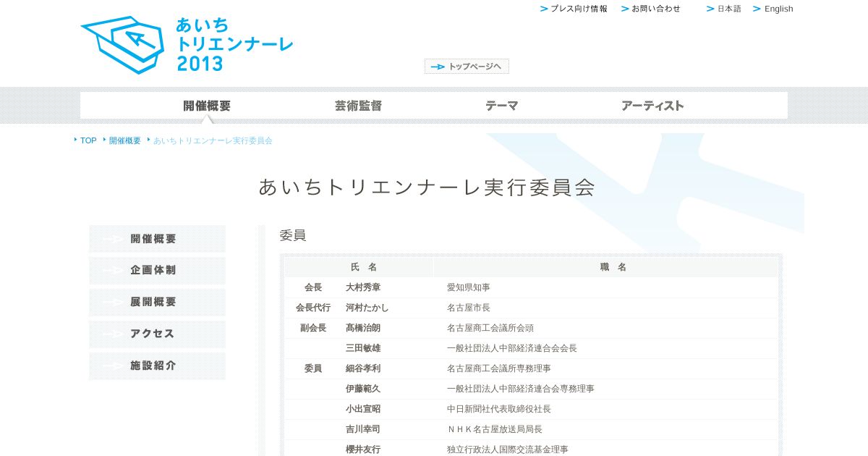Image resolution: width=868 pixels, height=456 pixels.
Task: Click the 会長 role cell
Action: tap(313, 287)
